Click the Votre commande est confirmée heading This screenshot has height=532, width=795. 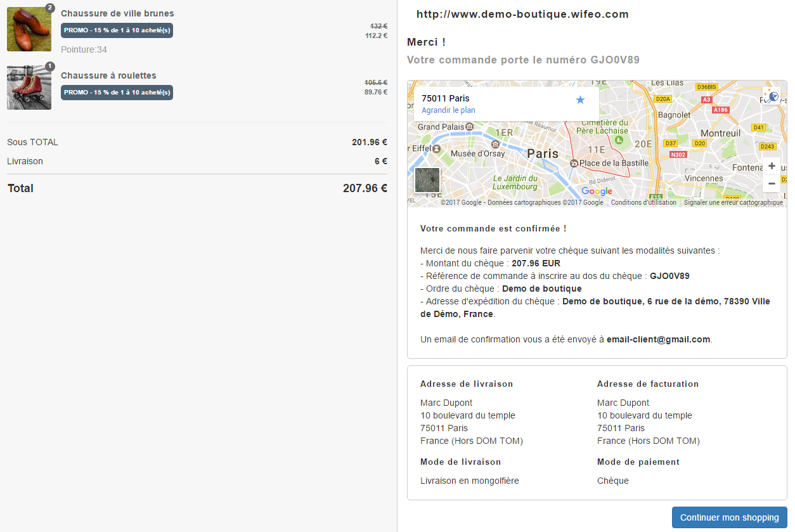point(493,228)
